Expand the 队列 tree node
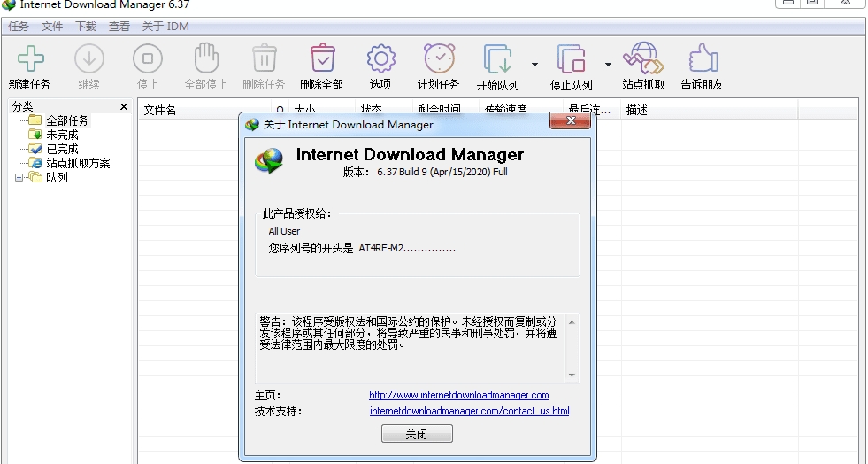Screen dimensions: 868x464 19,178
